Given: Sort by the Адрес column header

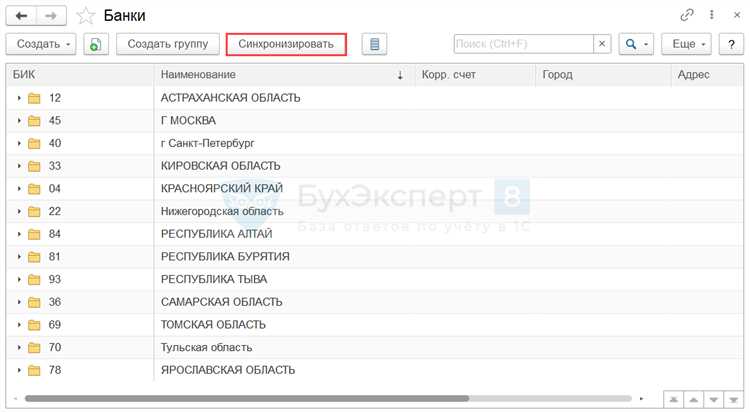Looking at the screenshot, I should pos(707,75).
